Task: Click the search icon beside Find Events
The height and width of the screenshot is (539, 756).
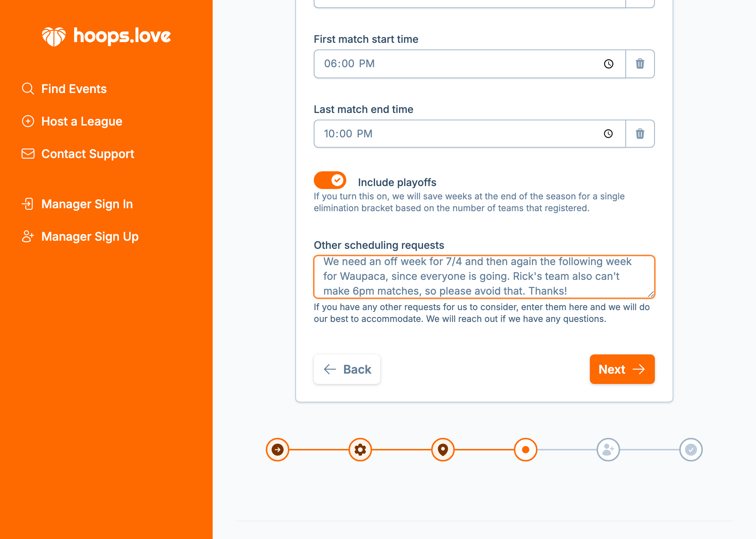Action: click(x=28, y=88)
